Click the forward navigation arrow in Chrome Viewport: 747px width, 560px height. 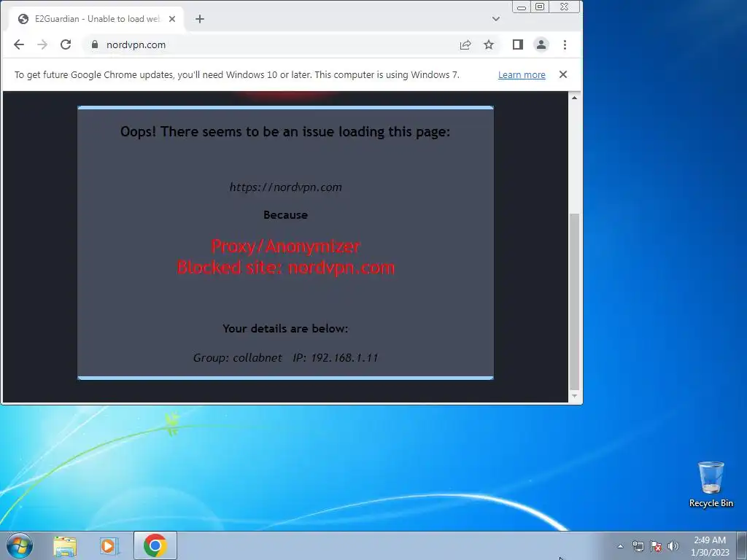coord(42,44)
